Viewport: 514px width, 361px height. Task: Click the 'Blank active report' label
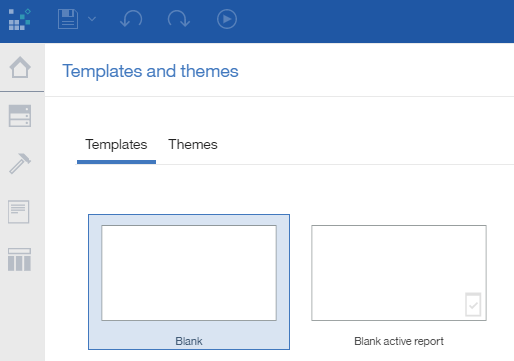coord(399,341)
